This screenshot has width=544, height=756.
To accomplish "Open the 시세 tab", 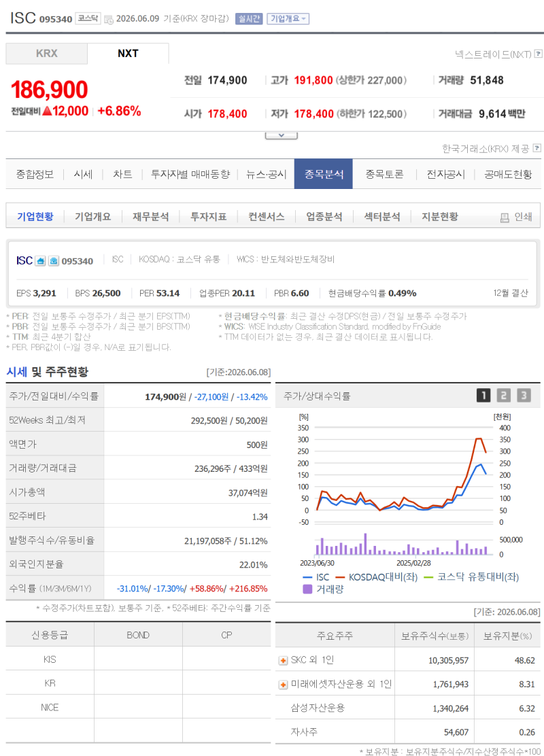I will (x=83, y=174).
